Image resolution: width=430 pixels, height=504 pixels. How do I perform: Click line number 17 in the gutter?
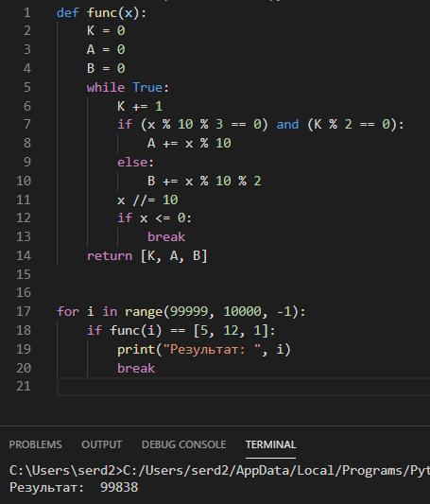24,311
